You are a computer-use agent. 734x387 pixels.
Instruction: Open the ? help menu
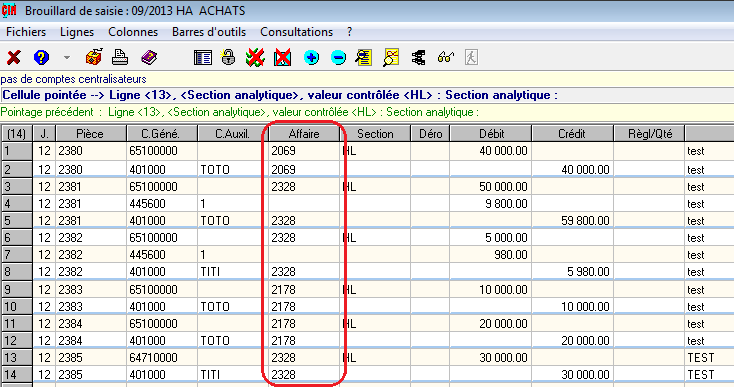tap(349, 32)
